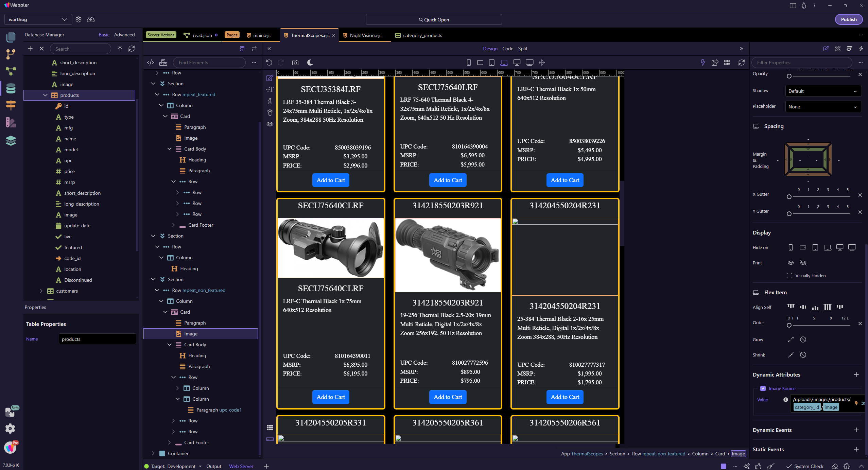The height and width of the screenshot is (470, 868).
Task: Select the laptop viewport size icon
Action: point(504,63)
